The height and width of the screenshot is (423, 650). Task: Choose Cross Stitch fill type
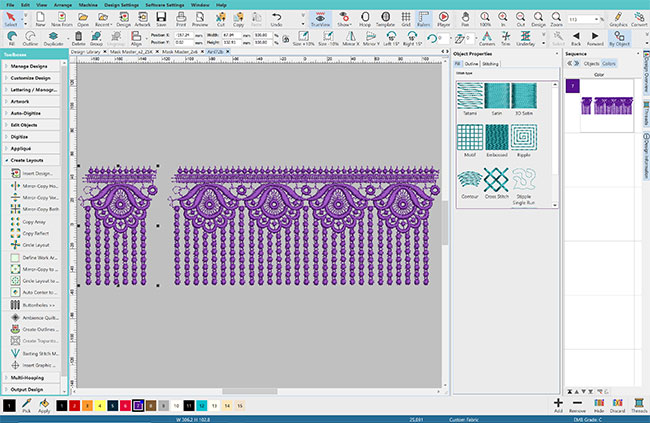[497, 184]
